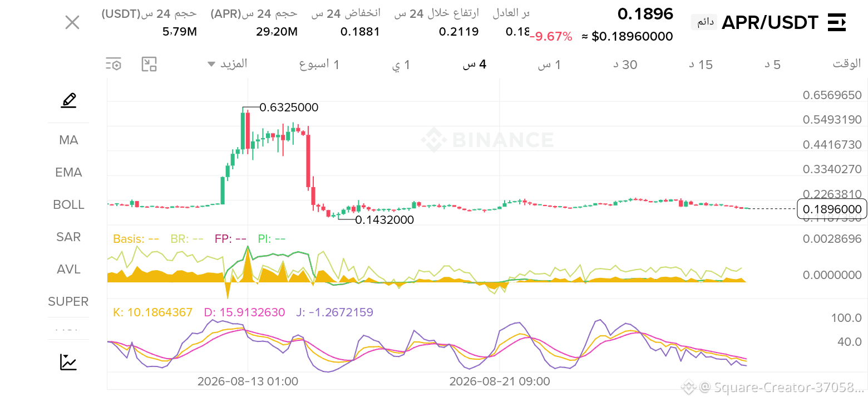Image resolution: width=868 pixels, height=401 pixels.
Task: Switch to the 1 ي interval
Action: coord(401,65)
